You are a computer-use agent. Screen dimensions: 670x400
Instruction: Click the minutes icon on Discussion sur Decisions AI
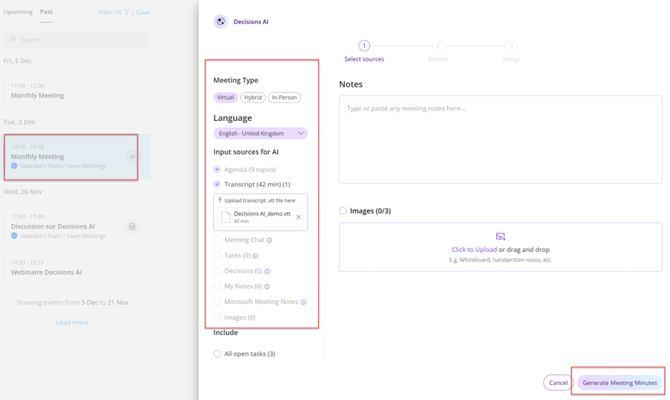click(132, 226)
